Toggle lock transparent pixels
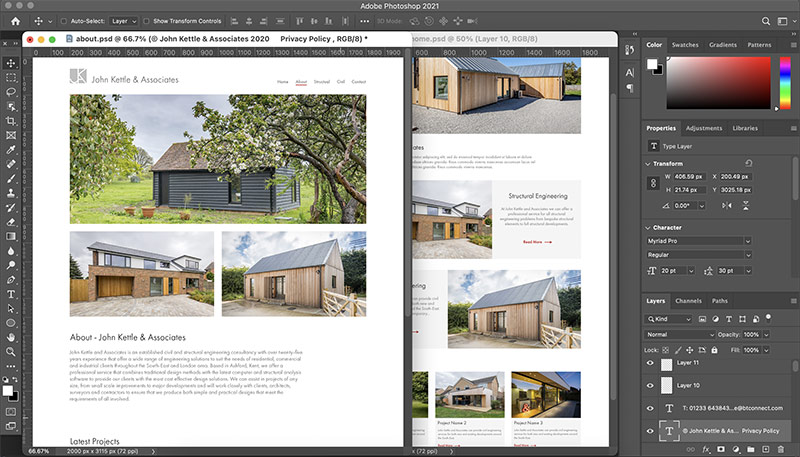 pyautogui.click(x=665, y=350)
